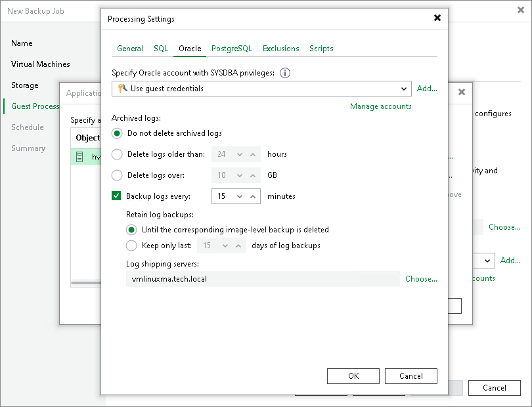Increase Delete logs over GB value
Image resolution: width=532 pixels, height=407 pixels.
click(253, 176)
